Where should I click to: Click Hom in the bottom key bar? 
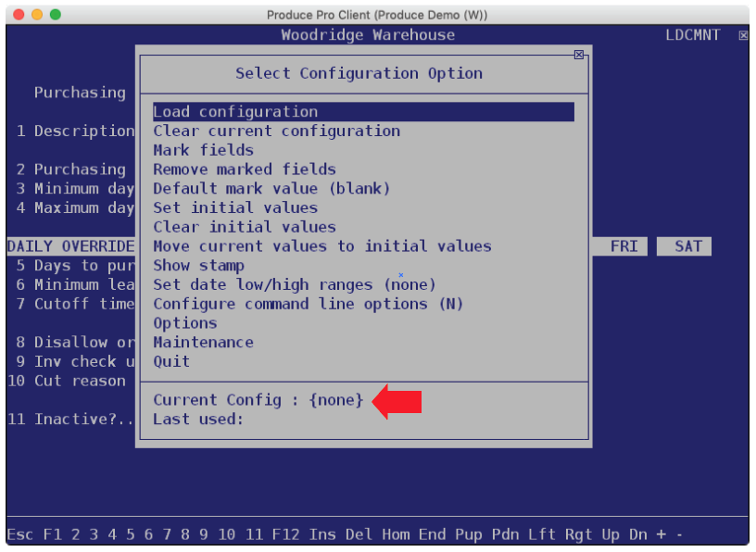(396, 534)
